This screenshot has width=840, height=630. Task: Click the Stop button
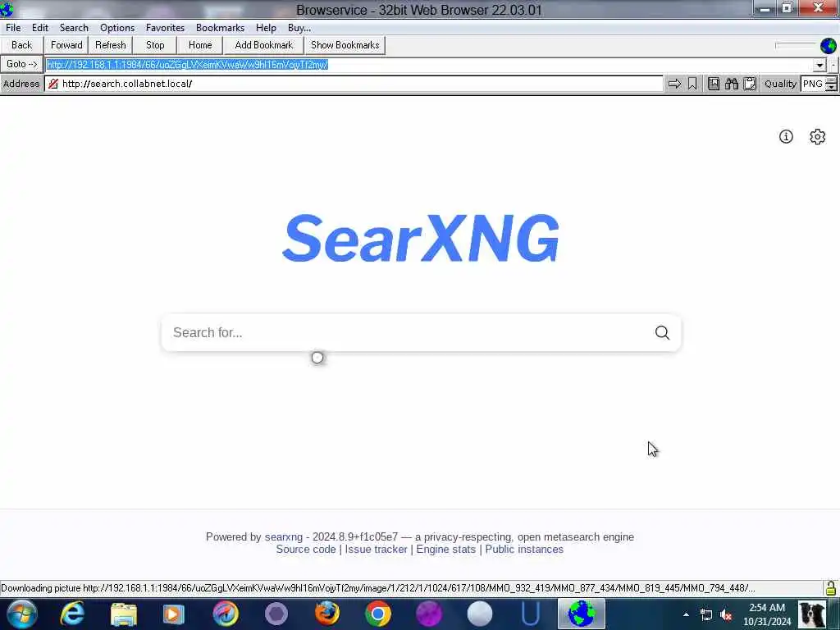155,45
